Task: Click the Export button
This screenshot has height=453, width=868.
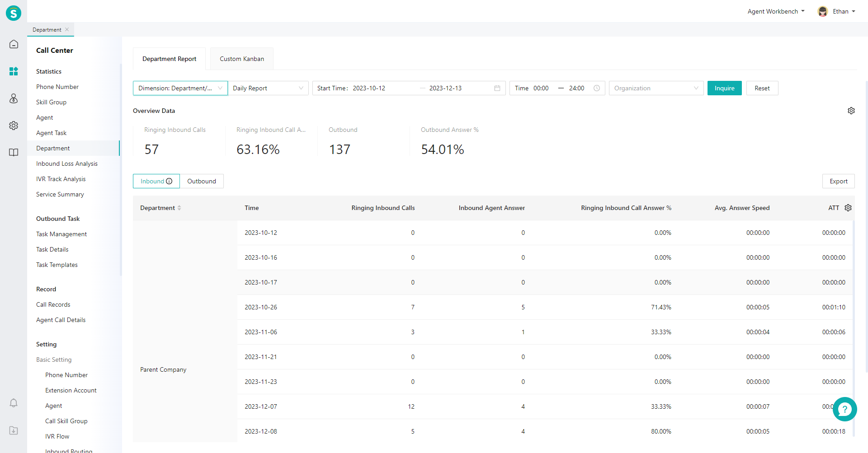Action: point(838,181)
